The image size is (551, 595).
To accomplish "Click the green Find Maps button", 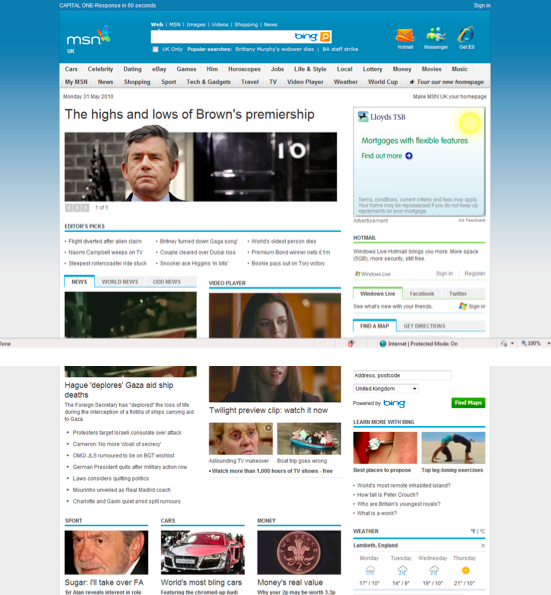I will (x=468, y=403).
